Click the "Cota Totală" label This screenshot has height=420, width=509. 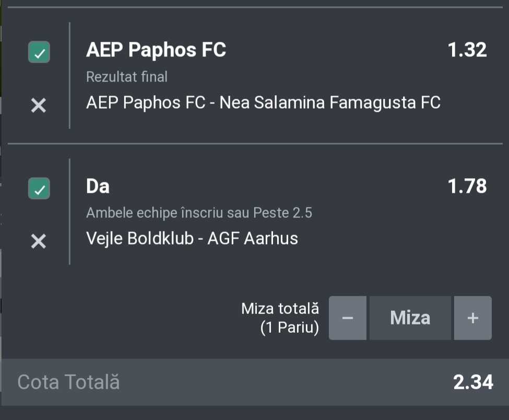(x=68, y=382)
